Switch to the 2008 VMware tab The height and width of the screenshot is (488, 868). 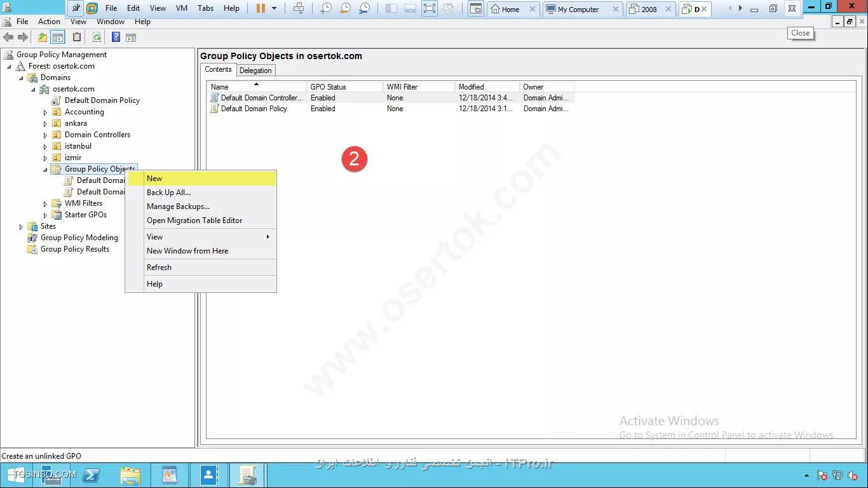point(651,9)
